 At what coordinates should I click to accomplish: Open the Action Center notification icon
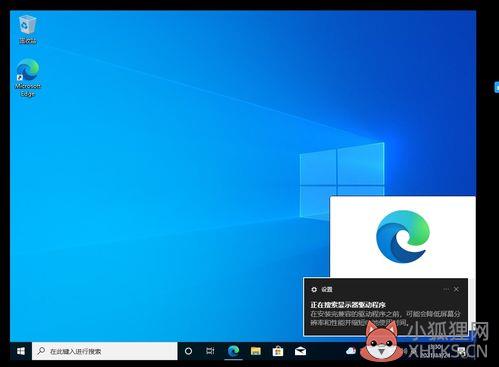(461, 351)
